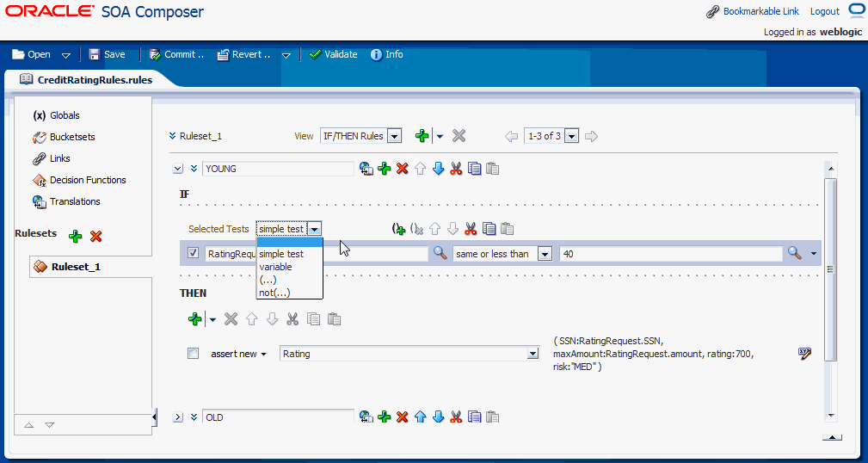The width and height of the screenshot is (868, 463).
Task: Delete ruleset with red X icon
Action: [95, 237]
